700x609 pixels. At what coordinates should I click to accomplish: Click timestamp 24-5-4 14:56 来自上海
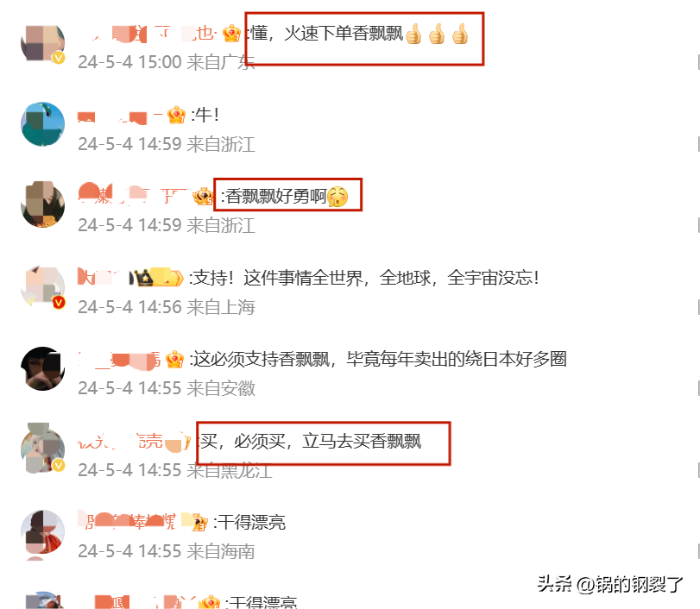click(x=167, y=307)
